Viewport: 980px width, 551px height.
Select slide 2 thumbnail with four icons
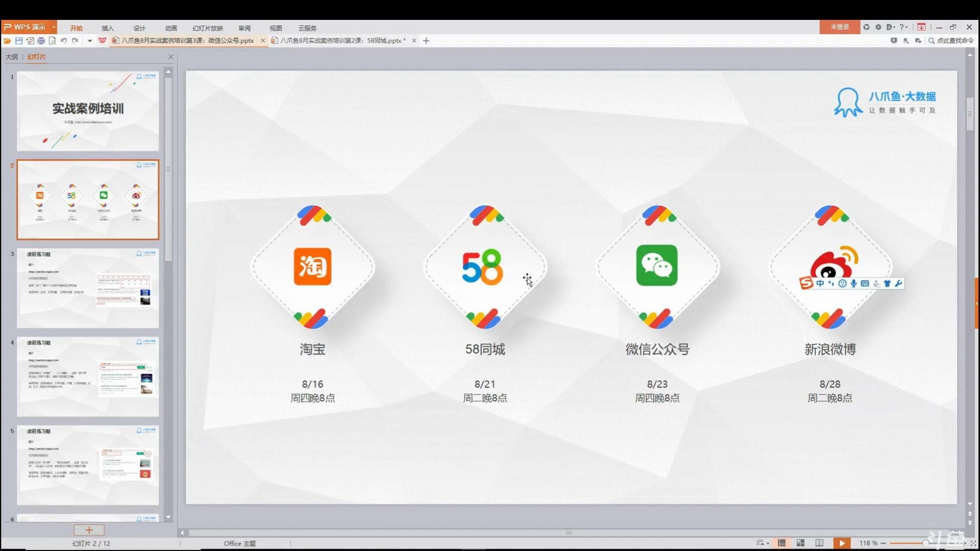[x=88, y=199]
